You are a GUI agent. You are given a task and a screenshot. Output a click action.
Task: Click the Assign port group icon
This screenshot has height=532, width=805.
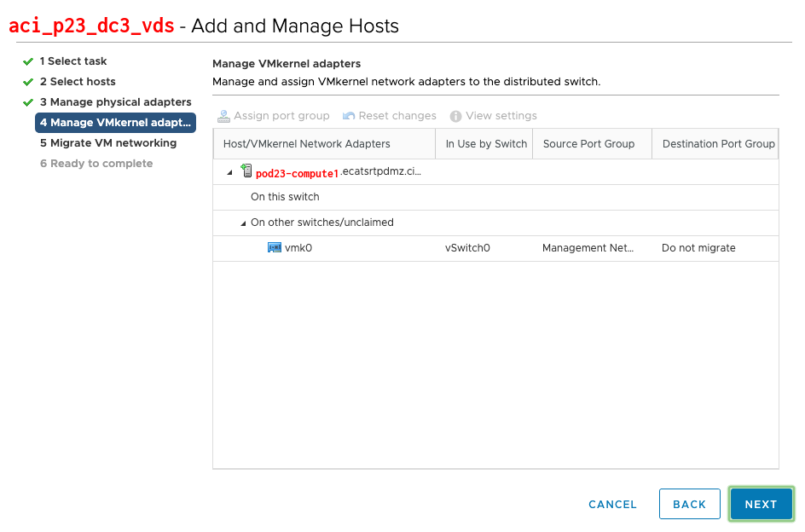point(223,117)
